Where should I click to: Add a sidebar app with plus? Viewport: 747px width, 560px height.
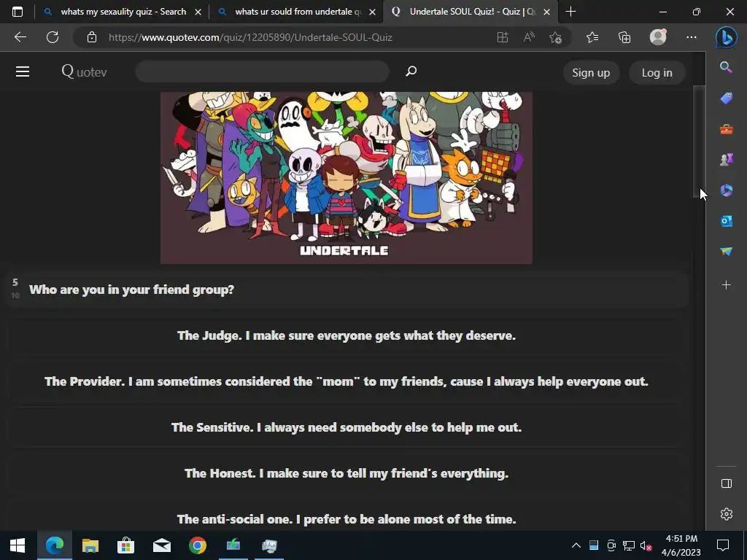point(726,285)
